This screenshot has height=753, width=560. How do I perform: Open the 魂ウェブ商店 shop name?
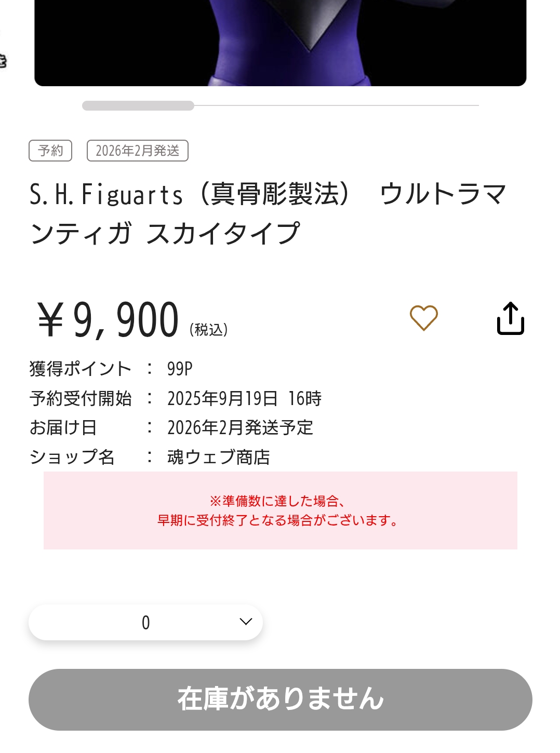click(219, 457)
